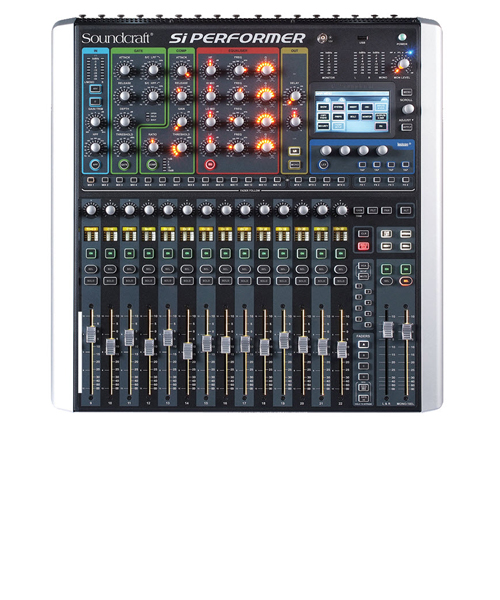The height and width of the screenshot is (600, 500).
Task: Click the USB port on the top panel
Action: click(x=362, y=38)
